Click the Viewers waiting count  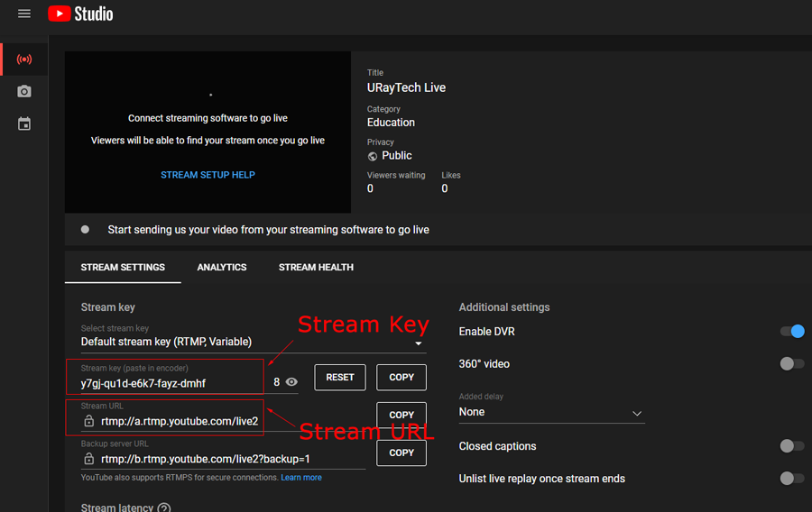point(370,188)
